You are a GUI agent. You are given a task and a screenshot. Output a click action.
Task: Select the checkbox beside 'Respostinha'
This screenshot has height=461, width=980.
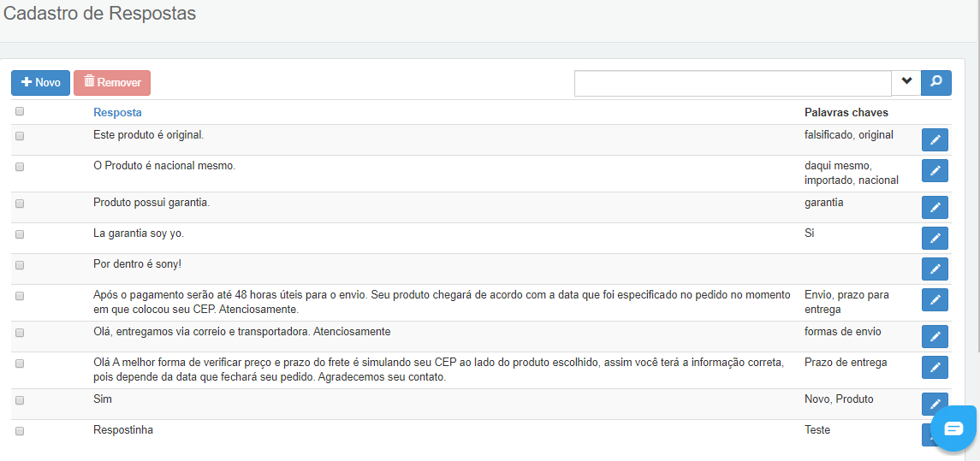[20, 431]
